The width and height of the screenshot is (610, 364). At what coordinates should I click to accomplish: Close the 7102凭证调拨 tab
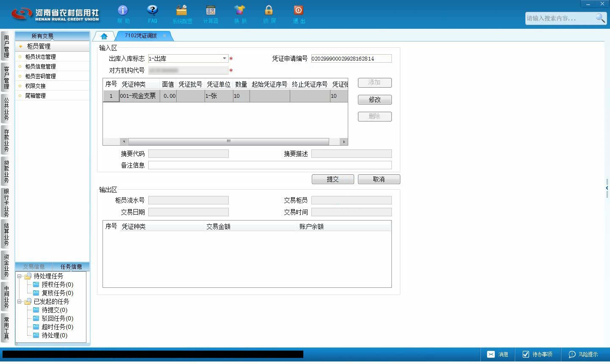click(164, 36)
